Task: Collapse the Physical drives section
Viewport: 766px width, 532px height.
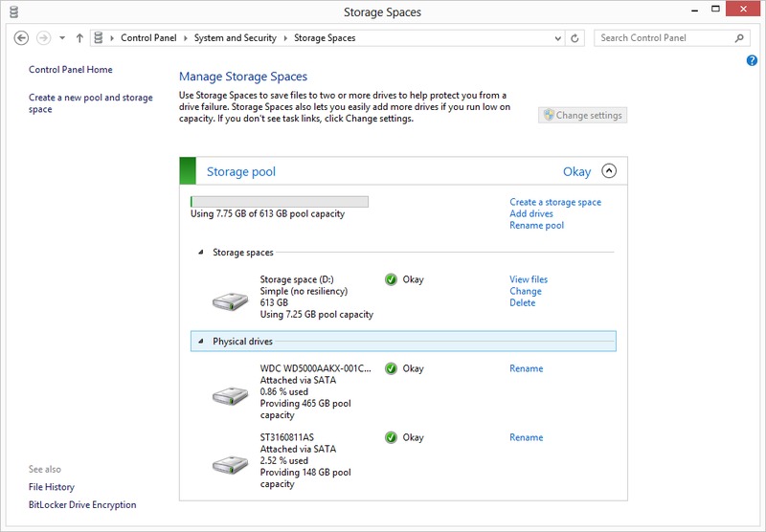Action: [x=201, y=342]
